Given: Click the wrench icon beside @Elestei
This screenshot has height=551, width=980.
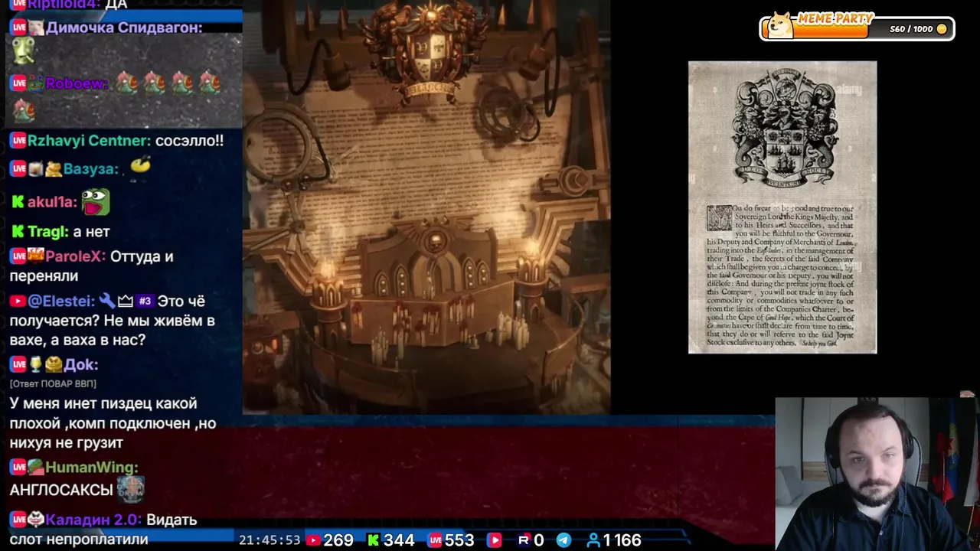Looking at the screenshot, I should click(x=106, y=301).
